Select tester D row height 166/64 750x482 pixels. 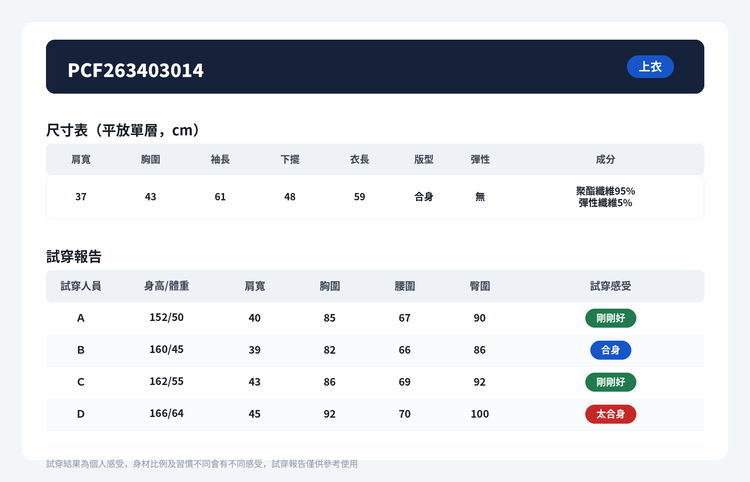(166, 413)
